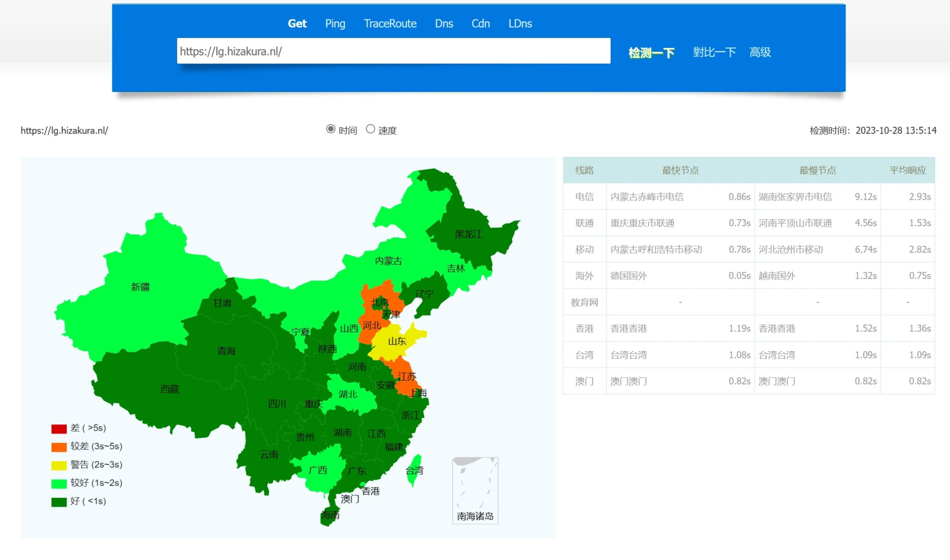The height and width of the screenshot is (560, 950).
Task: Click the 平均响应 column header
Action: click(x=907, y=170)
